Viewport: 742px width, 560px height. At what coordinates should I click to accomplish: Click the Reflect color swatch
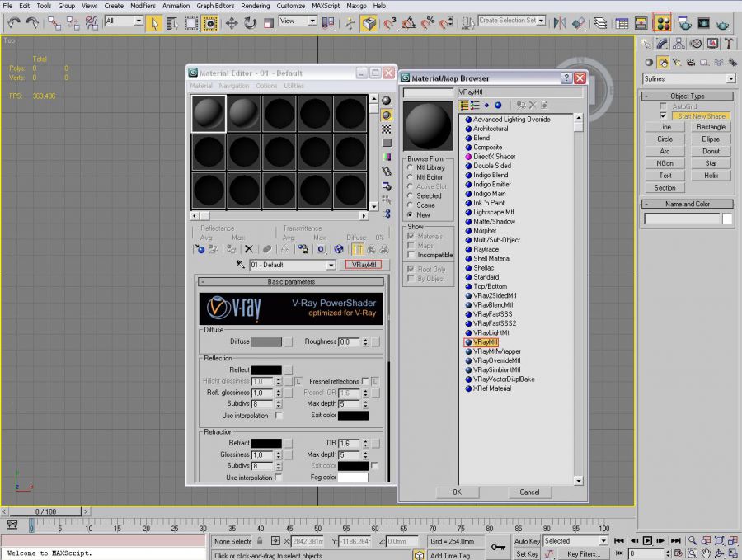click(x=266, y=369)
